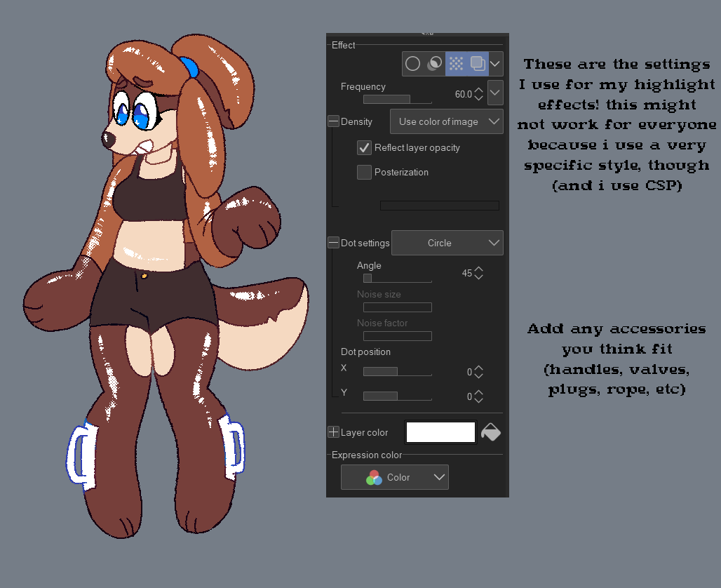Collapse the Dot settings section
The image size is (721, 588).
coord(333,243)
